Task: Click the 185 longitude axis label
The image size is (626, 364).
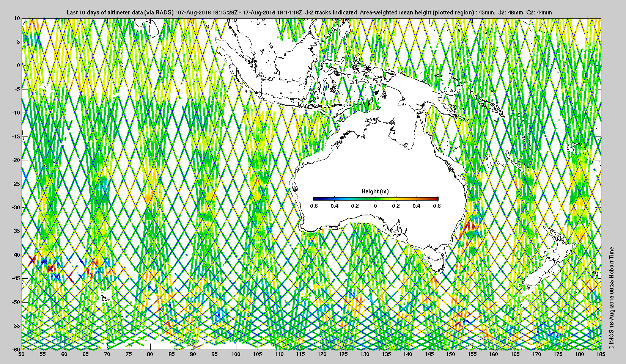Action: coord(601,354)
